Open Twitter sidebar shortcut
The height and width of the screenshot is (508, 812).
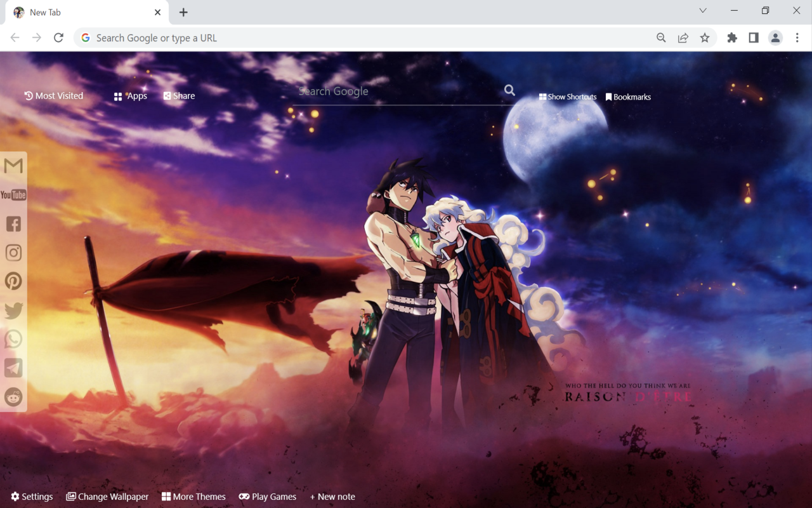13,311
